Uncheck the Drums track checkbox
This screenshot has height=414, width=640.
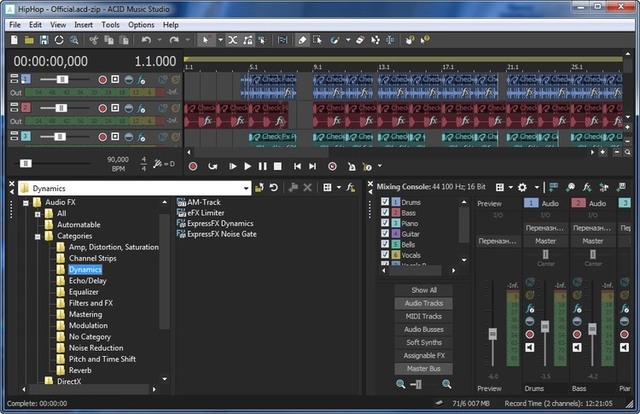click(385, 203)
